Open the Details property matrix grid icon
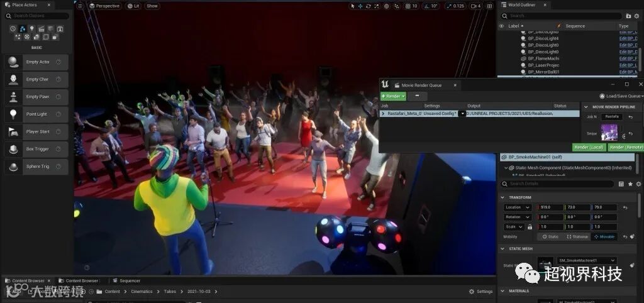Screen dimensions: 644x303 pos(621,184)
